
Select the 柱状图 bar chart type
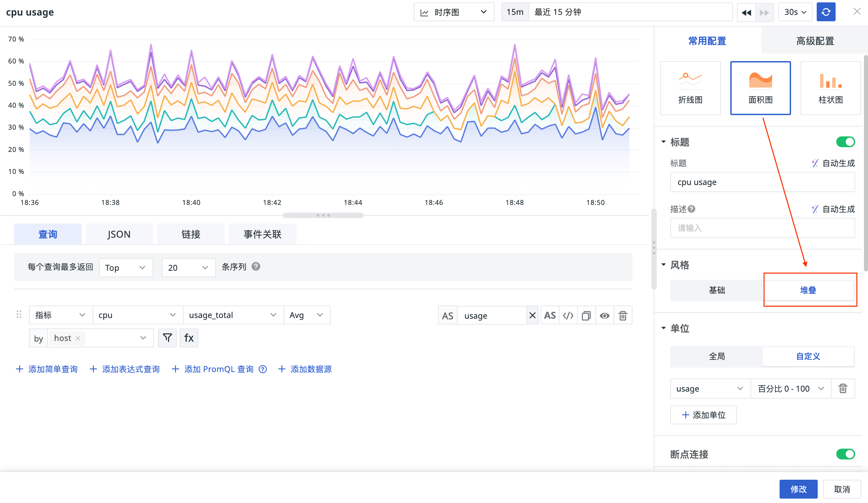pos(830,88)
